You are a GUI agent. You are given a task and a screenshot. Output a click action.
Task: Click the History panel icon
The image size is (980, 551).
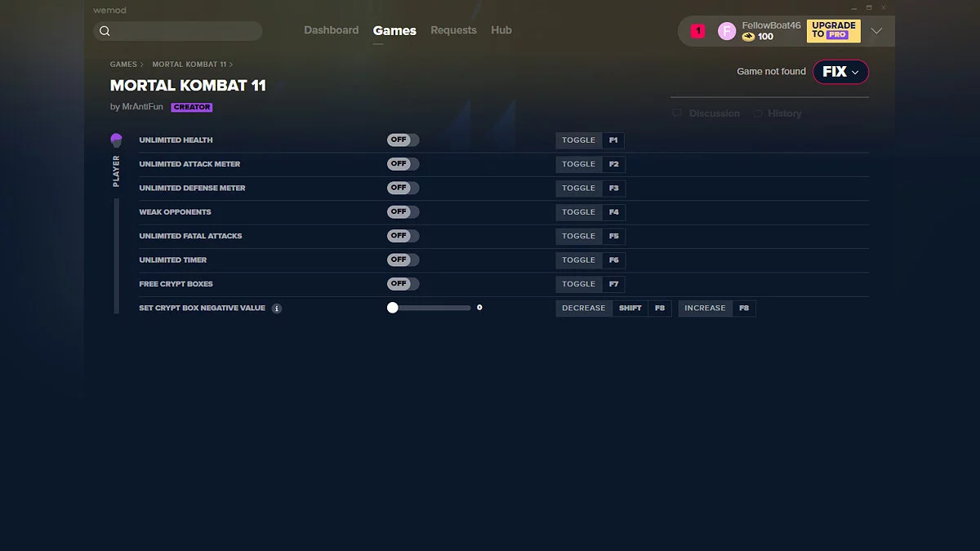click(758, 113)
